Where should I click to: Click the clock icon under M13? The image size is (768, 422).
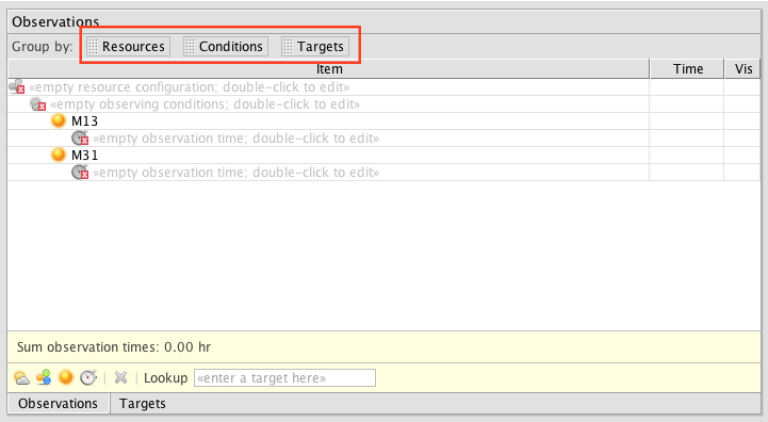click(x=80, y=138)
